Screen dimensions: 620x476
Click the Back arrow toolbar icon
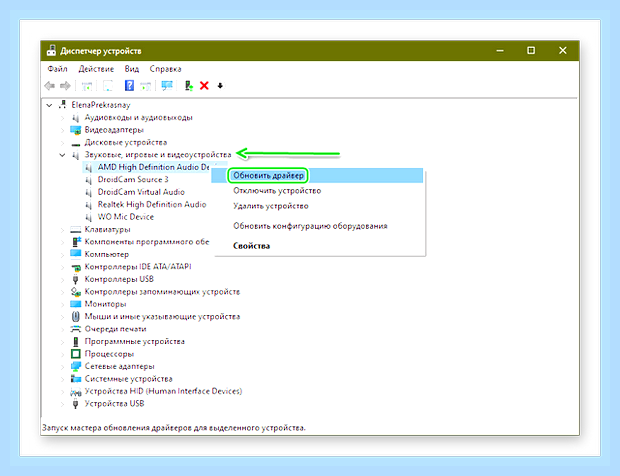tap(49, 85)
